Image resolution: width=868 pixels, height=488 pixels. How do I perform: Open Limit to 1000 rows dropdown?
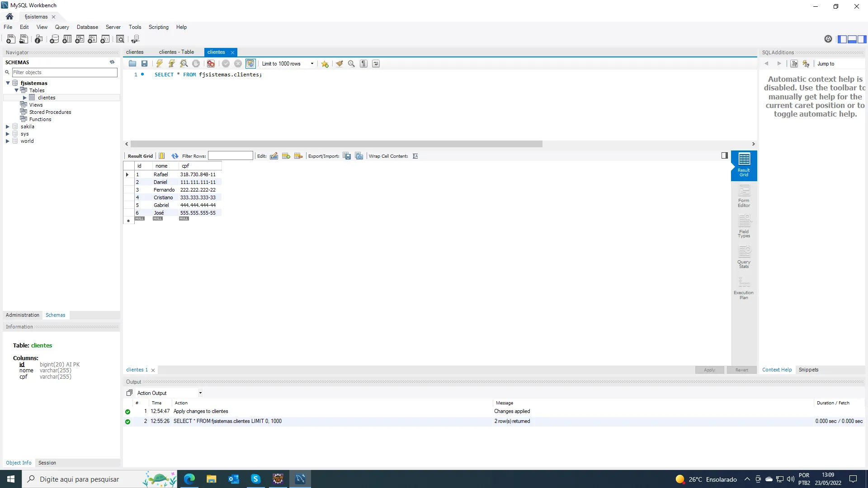tap(312, 64)
